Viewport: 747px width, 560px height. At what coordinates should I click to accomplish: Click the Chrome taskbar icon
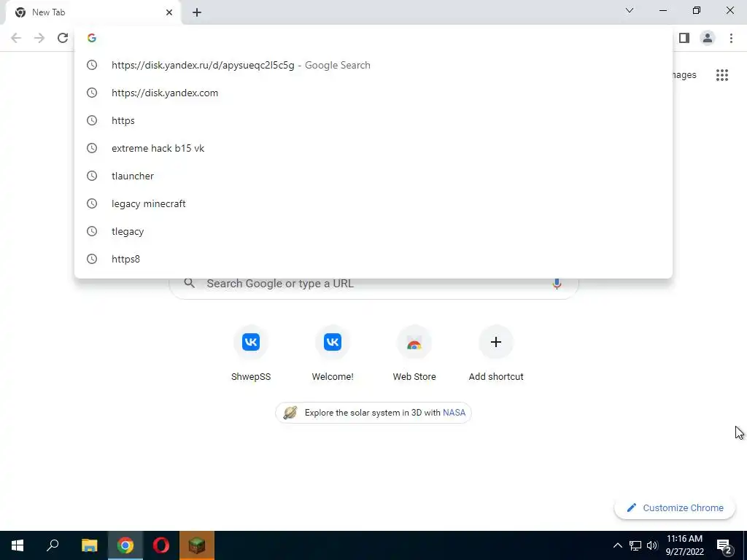(125, 545)
